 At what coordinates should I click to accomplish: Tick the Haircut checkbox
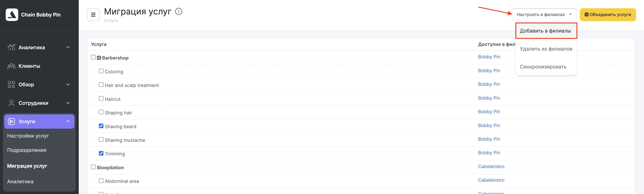click(x=101, y=99)
